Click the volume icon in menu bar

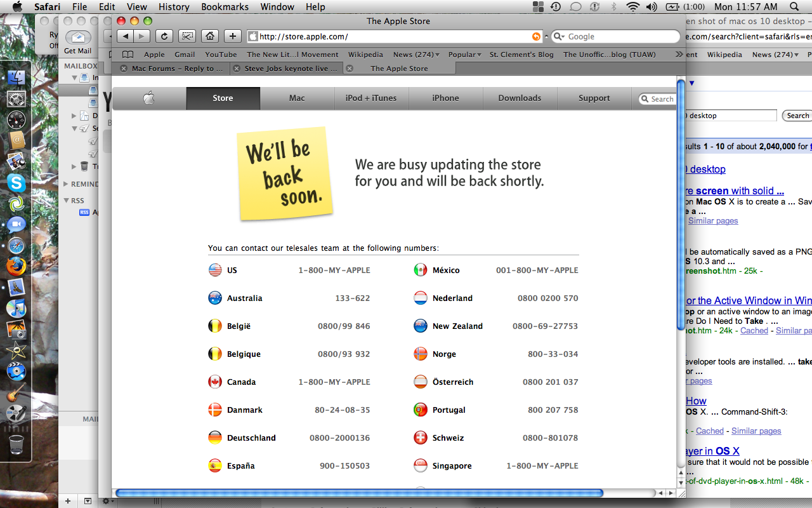[x=652, y=7]
